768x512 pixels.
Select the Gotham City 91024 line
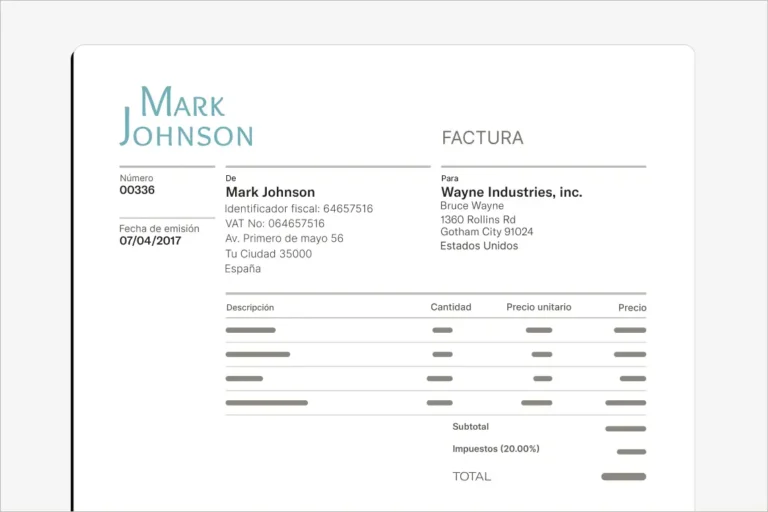tap(487, 232)
